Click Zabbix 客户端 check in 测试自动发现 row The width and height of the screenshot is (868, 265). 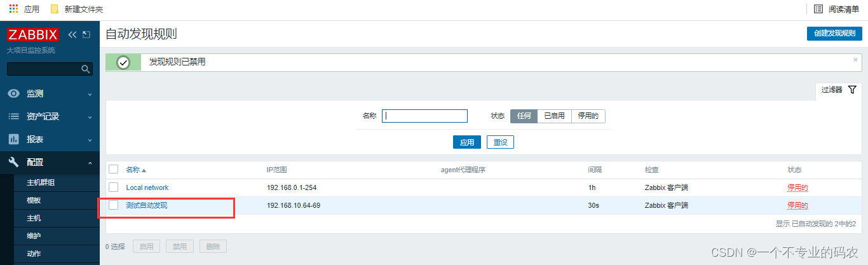(x=667, y=205)
